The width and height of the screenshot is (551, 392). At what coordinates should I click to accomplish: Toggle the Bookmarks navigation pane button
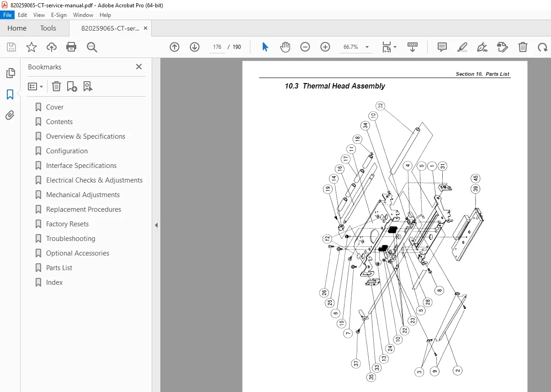point(10,94)
